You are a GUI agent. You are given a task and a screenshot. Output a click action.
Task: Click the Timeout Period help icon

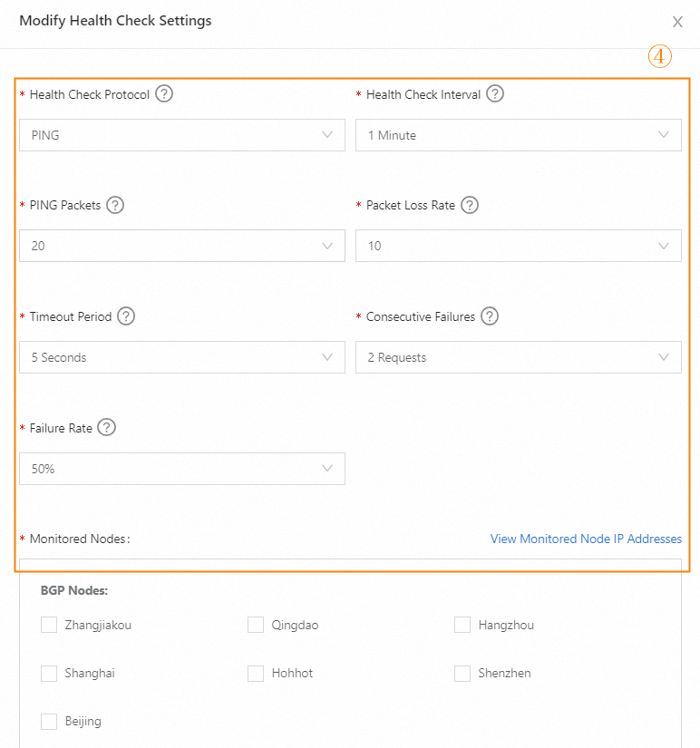pyautogui.click(x=126, y=316)
